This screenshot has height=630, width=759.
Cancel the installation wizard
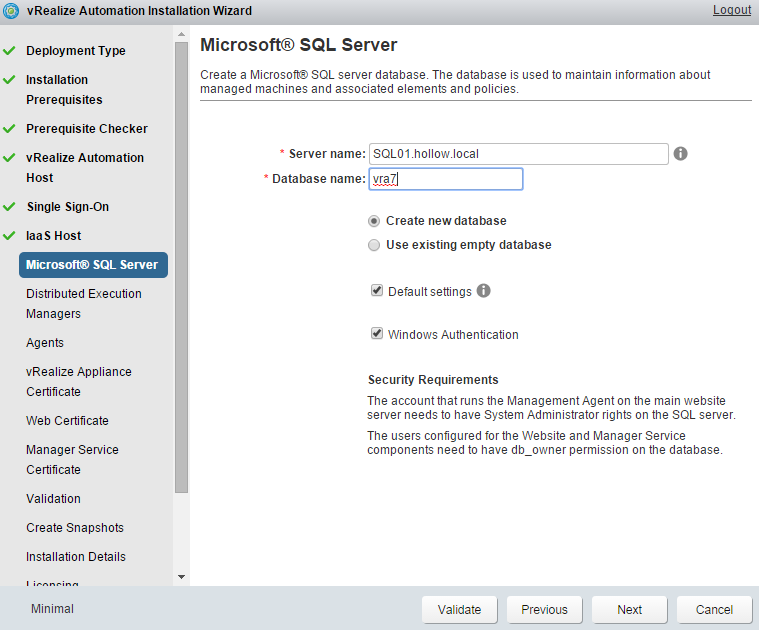click(714, 609)
